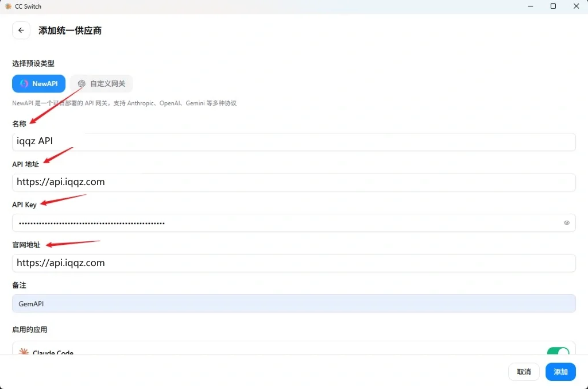
Task: Minimize the CC Switch window
Action: pos(530,6)
